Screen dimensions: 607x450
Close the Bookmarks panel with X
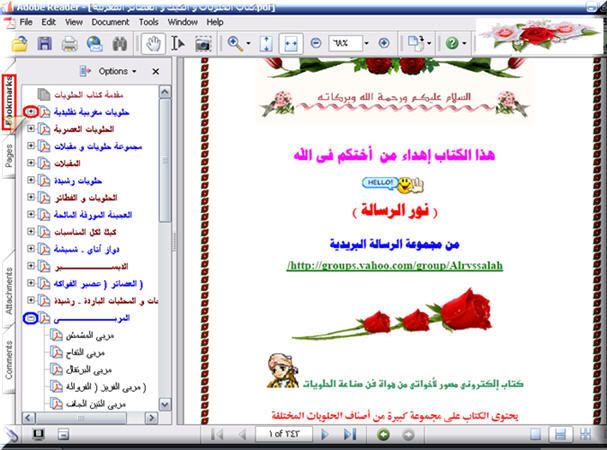pos(156,72)
